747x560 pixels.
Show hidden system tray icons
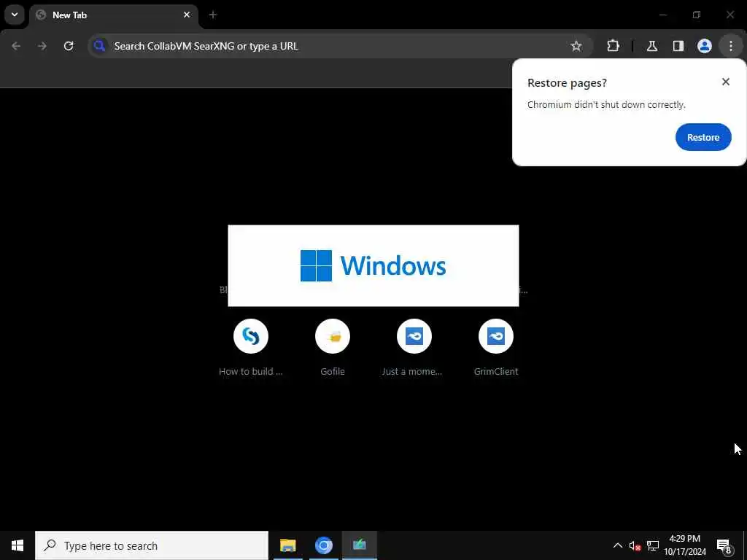point(617,545)
